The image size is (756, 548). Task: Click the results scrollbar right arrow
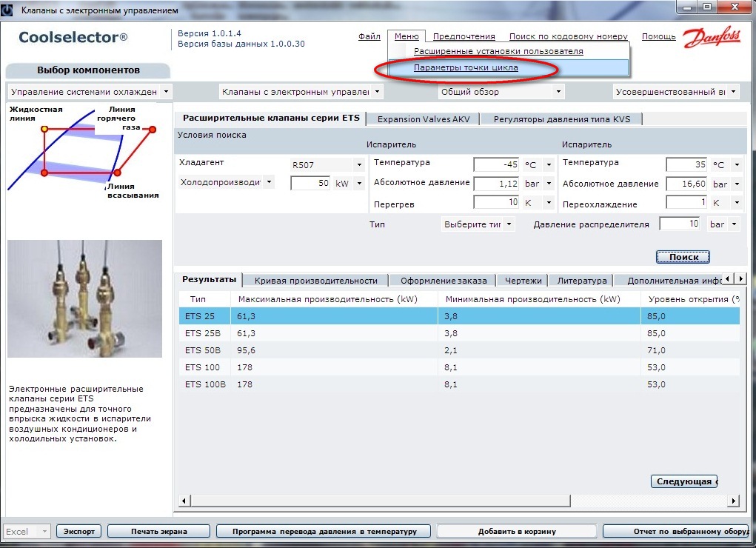tap(734, 501)
